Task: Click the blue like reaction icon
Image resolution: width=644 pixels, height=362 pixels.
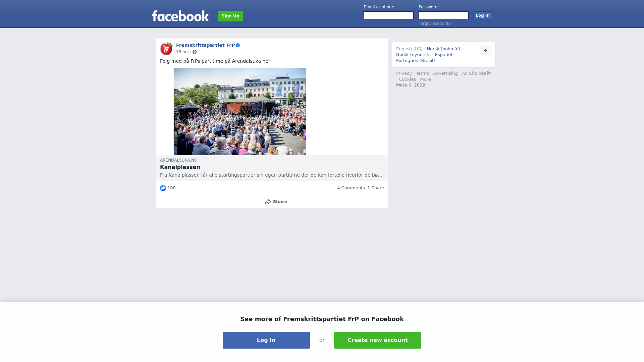Action: [163, 188]
